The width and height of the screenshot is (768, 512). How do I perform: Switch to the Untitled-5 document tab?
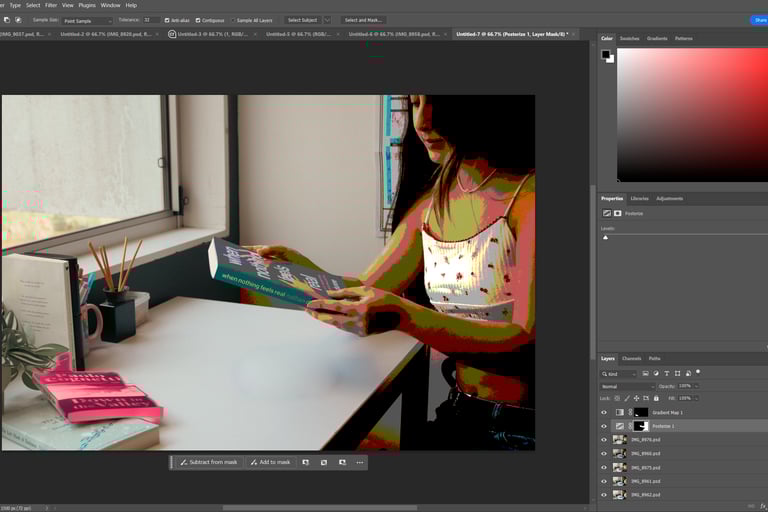tap(298, 34)
